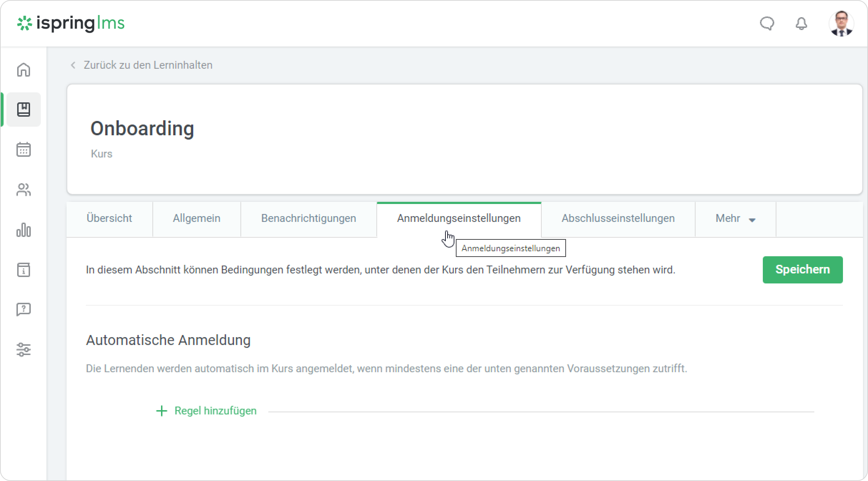Viewport: 868px width, 481px height.
Task: Open the Home icon in sidebar
Action: [24, 70]
